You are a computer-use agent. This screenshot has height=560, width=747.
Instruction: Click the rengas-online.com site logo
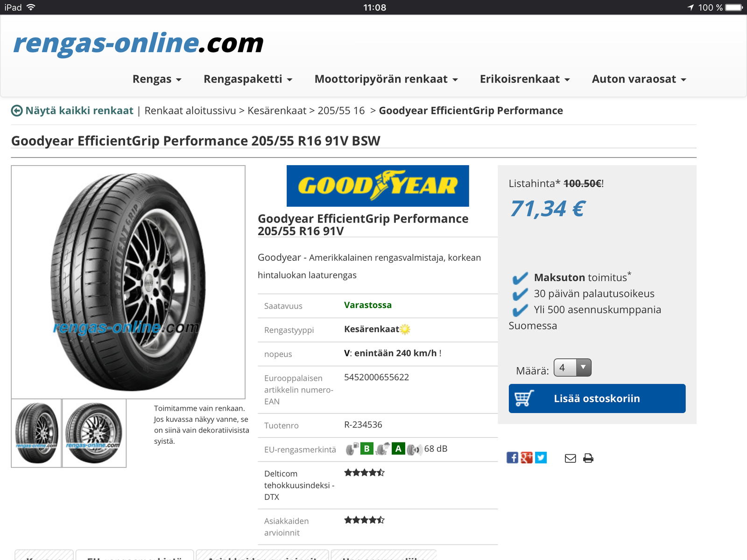[138, 43]
